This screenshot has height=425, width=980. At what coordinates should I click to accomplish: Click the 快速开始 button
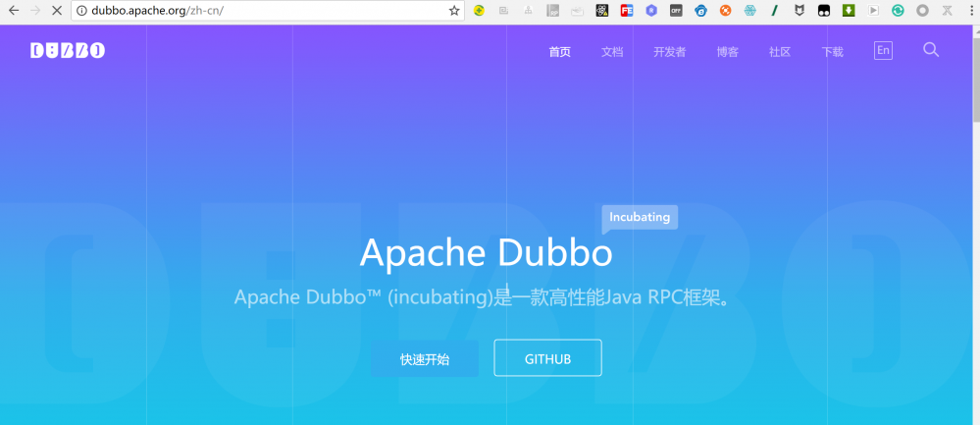[x=425, y=359]
